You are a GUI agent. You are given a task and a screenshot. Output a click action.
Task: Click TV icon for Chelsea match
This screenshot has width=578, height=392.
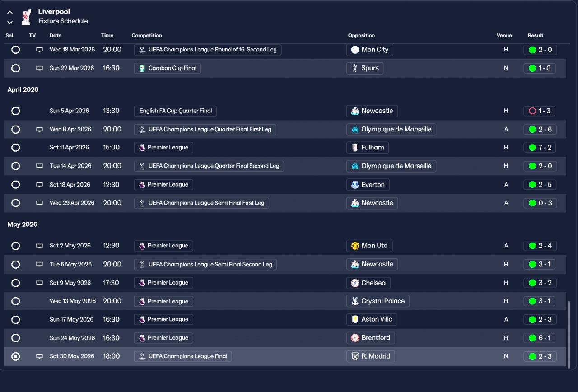click(40, 283)
